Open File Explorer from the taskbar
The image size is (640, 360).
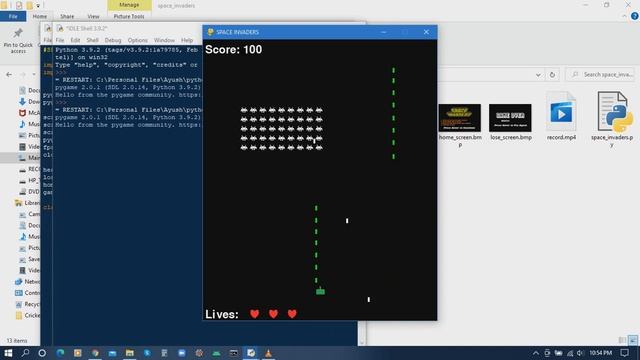tap(130, 353)
